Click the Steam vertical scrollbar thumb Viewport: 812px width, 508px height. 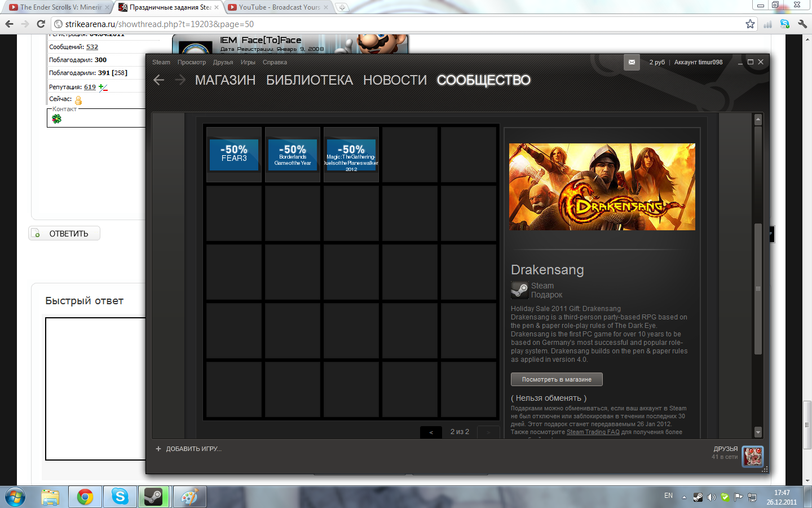point(758,289)
